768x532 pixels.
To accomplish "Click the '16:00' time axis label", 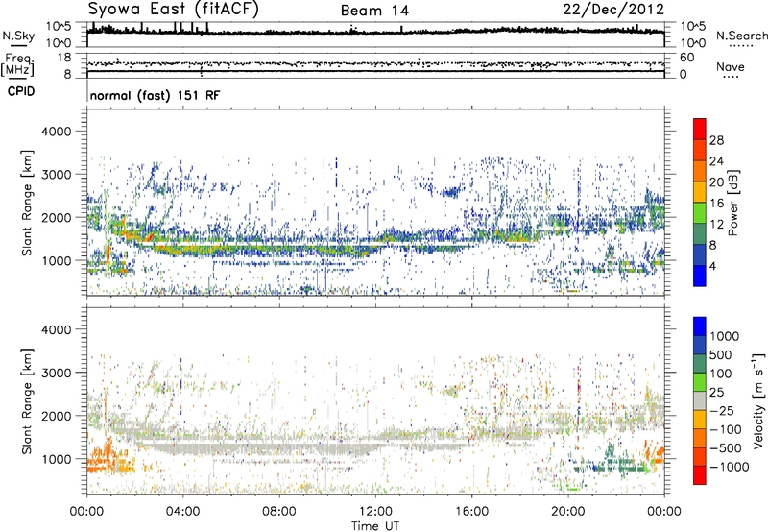I will (x=471, y=512).
